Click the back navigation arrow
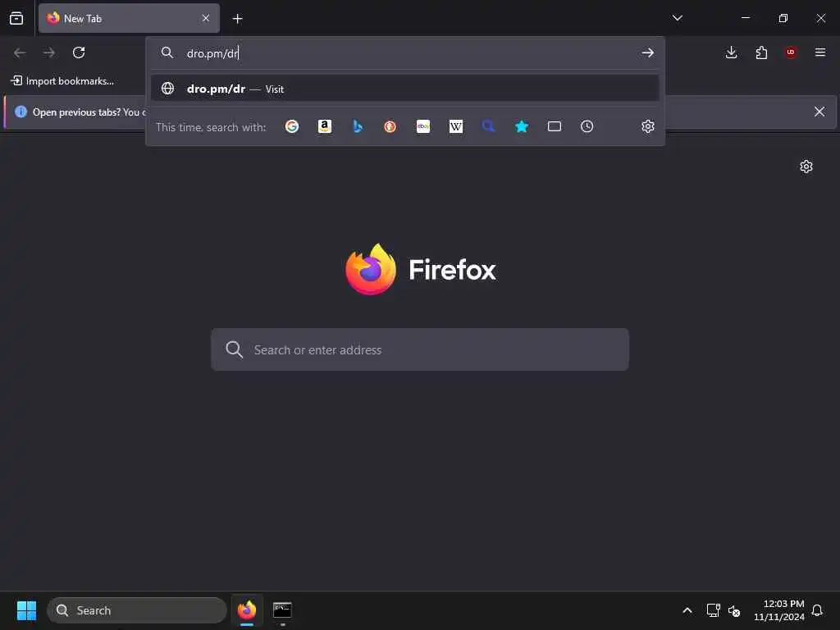 20,52
